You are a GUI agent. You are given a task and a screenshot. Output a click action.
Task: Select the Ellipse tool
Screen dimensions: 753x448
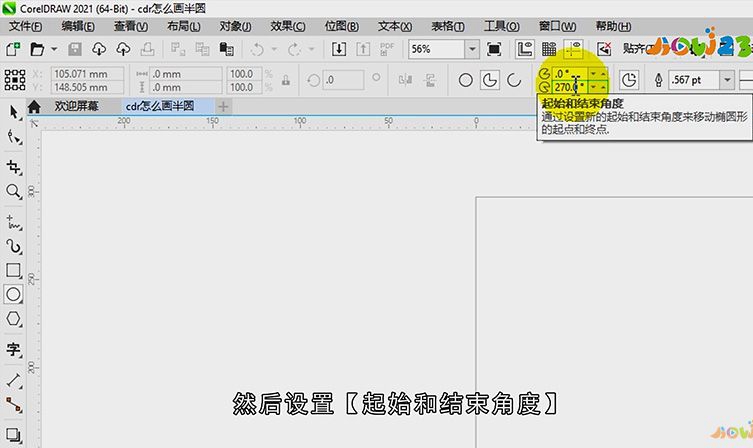click(x=13, y=294)
